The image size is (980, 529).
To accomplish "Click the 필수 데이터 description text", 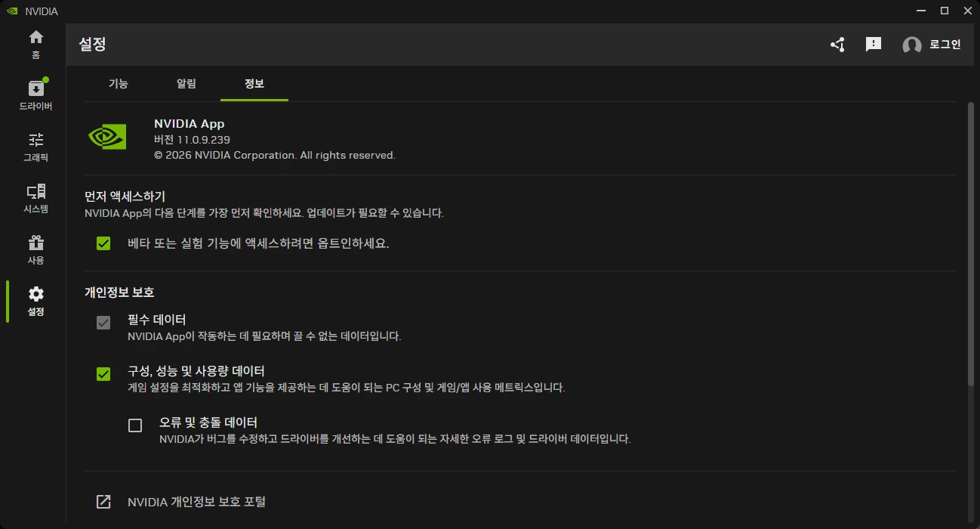I will point(264,336).
